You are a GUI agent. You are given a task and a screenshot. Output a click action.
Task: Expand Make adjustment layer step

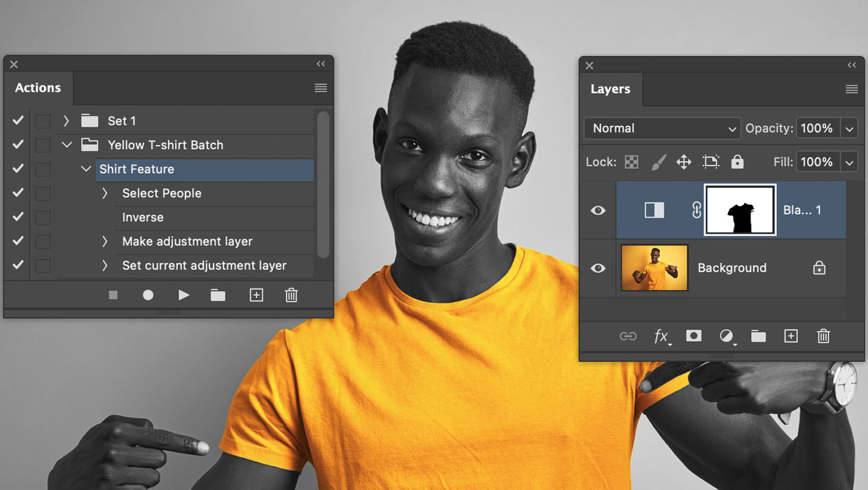(105, 241)
